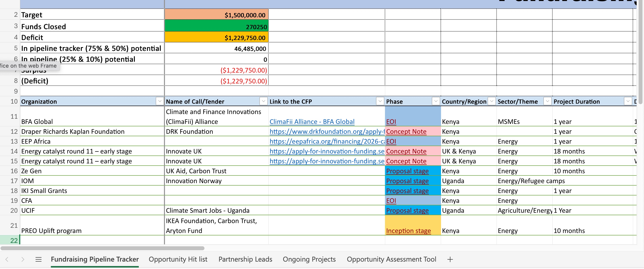Image resolution: width=644 pixels, height=269 pixels.
Task: Select the Funds Closed label cell
Action: [92, 26]
